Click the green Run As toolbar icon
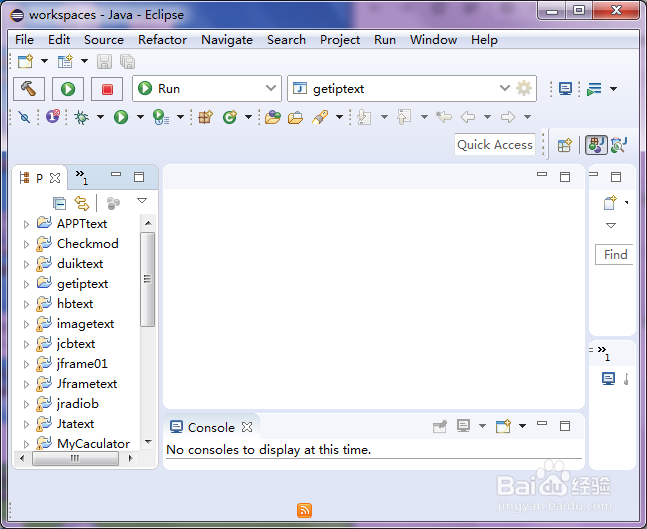The height and width of the screenshot is (529, 647). 121,117
